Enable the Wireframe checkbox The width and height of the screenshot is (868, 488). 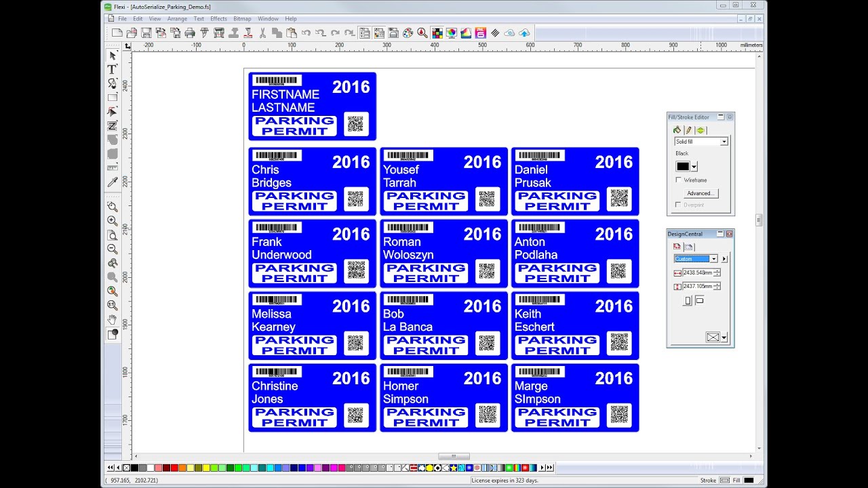pos(679,180)
